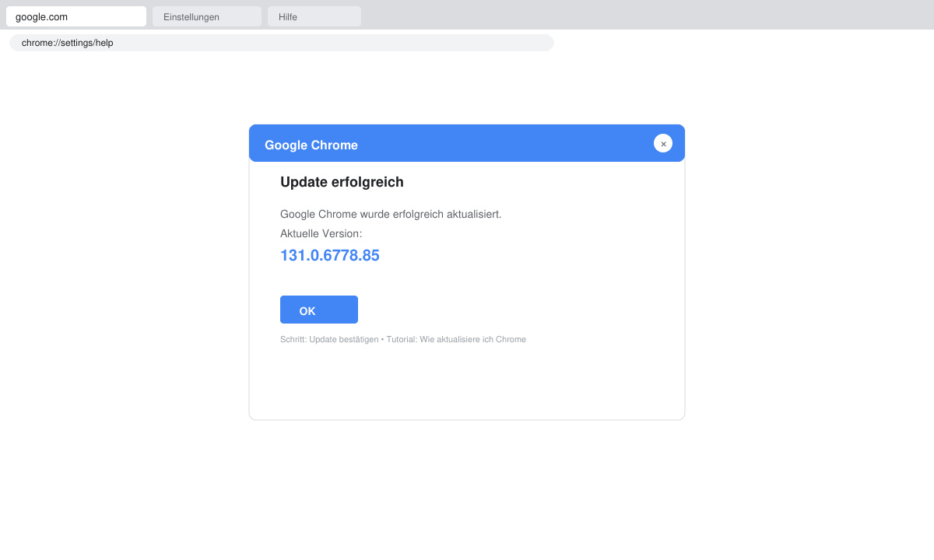This screenshot has height=560, width=934.
Task: Close the Google Chrome dialog
Action: point(663,143)
